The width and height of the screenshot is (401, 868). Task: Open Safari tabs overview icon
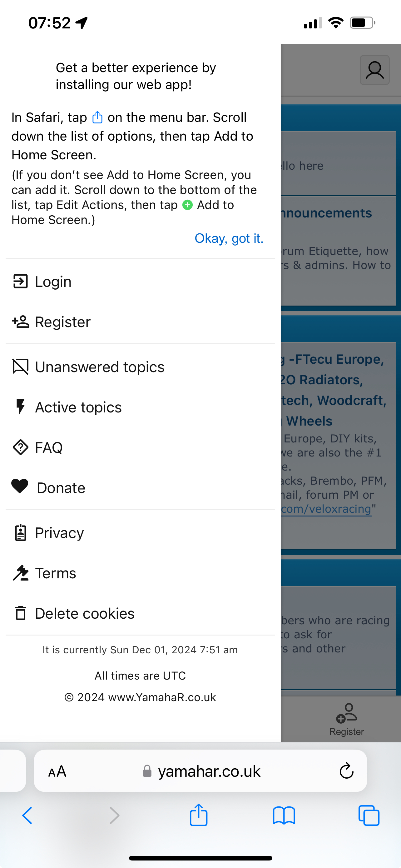pyautogui.click(x=369, y=816)
